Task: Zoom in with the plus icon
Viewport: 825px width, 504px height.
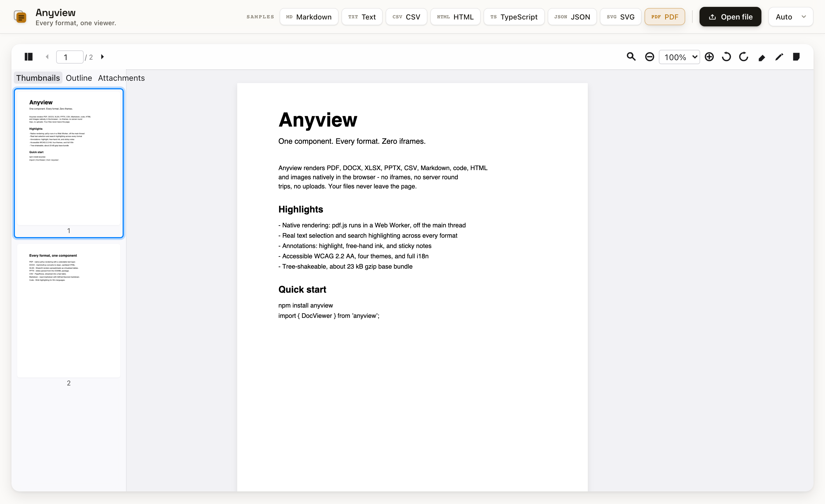Action: (709, 57)
